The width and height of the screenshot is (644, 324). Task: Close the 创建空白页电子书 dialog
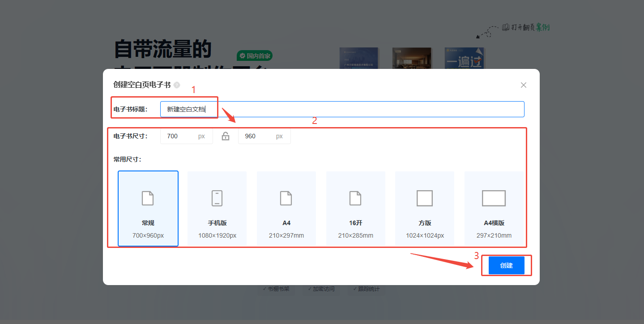[x=524, y=85]
